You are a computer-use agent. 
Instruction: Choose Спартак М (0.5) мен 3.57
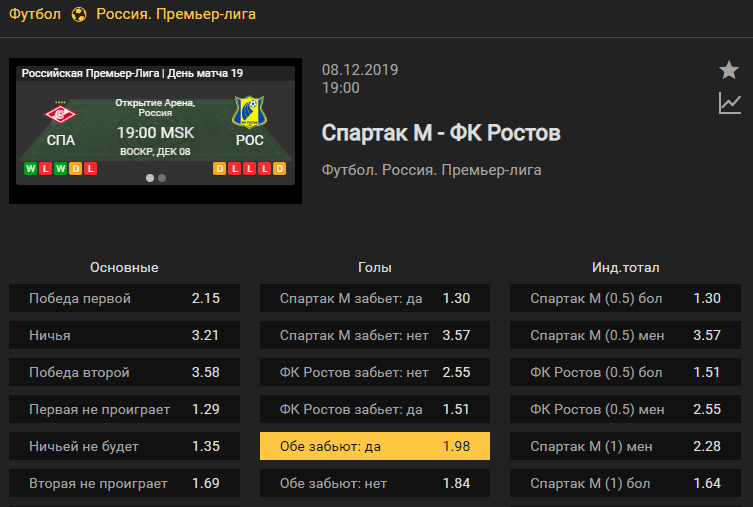coord(625,335)
